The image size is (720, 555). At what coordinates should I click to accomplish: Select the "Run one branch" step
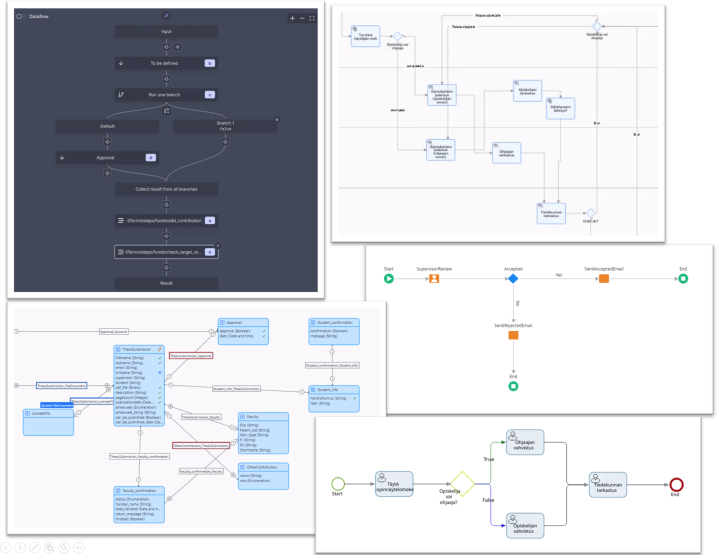click(x=166, y=95)
